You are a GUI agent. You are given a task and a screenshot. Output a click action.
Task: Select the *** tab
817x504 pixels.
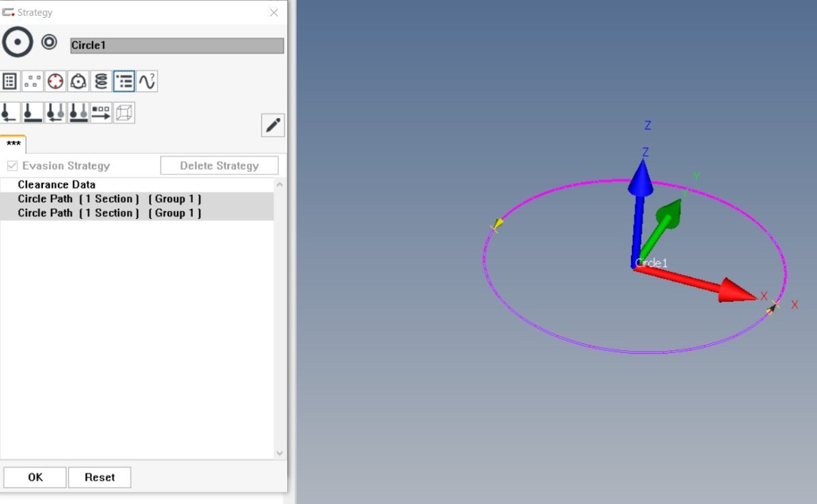pyautogui.click(x=13, y=144)
